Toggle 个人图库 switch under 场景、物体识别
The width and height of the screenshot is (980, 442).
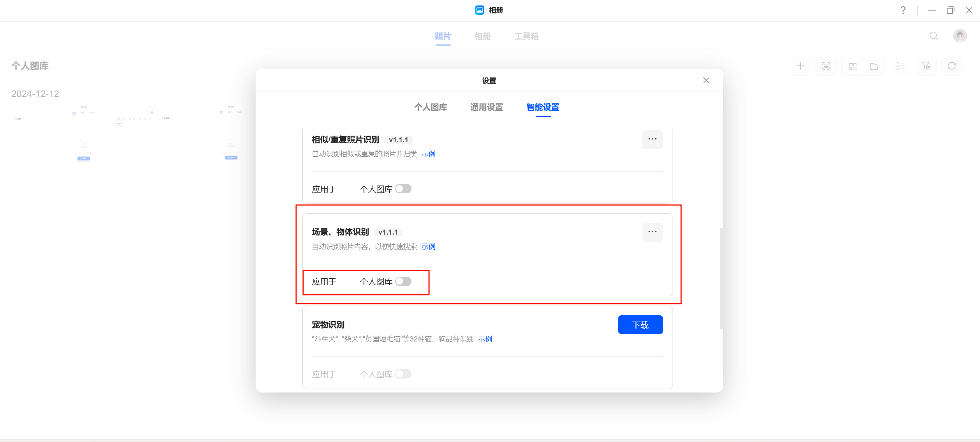[x=403, y=281]
